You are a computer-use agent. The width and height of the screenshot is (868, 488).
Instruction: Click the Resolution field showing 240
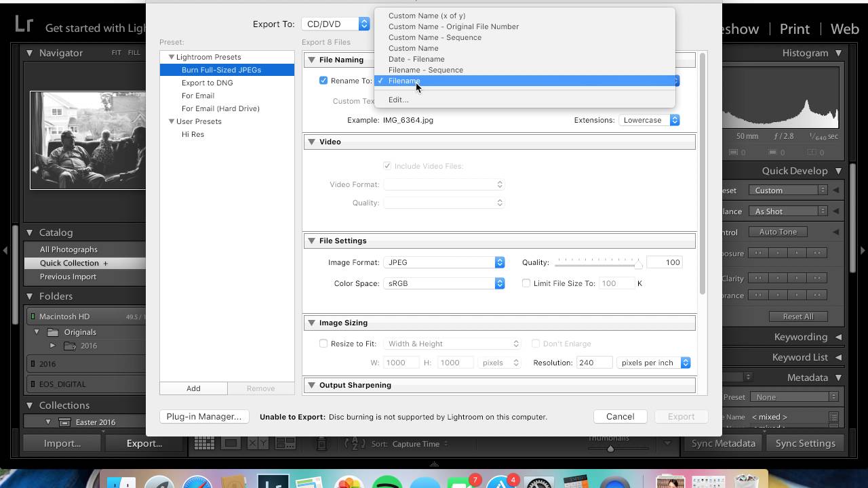[594, 363]
